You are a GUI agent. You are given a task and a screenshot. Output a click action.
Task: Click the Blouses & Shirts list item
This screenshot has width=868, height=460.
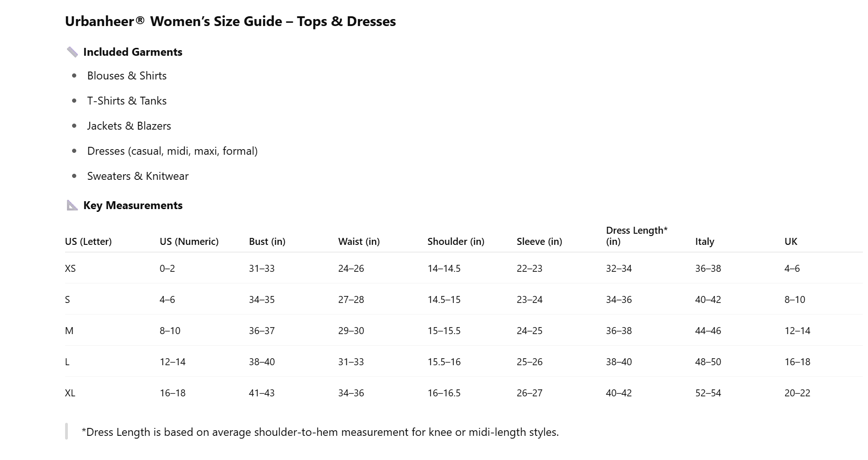(x=126, y=76)
